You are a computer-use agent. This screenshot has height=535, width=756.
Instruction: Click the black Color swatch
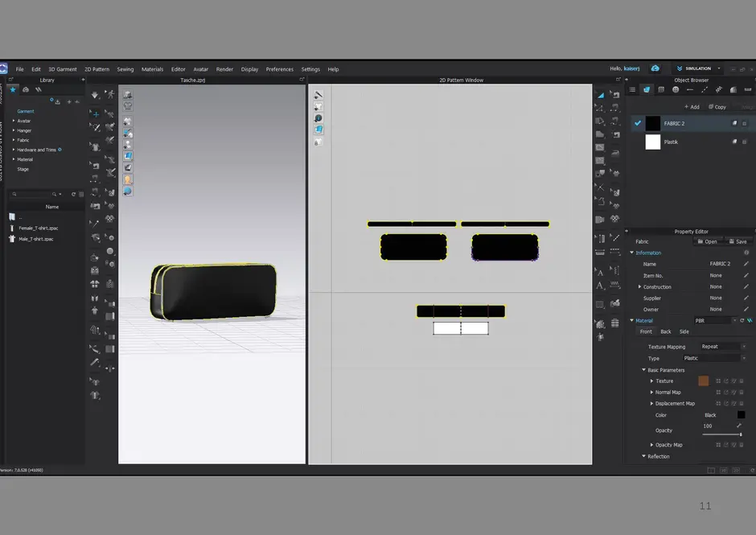tap(741, 415)
